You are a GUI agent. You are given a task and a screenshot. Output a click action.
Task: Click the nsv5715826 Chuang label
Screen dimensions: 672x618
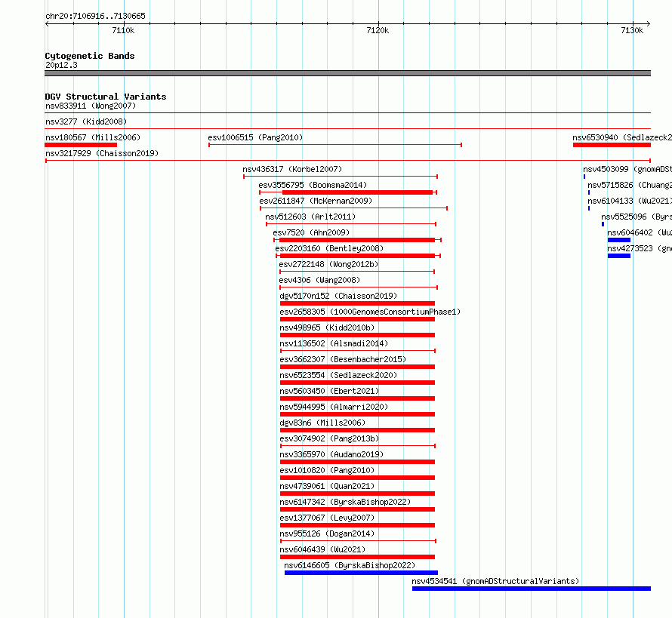[630, 185]
